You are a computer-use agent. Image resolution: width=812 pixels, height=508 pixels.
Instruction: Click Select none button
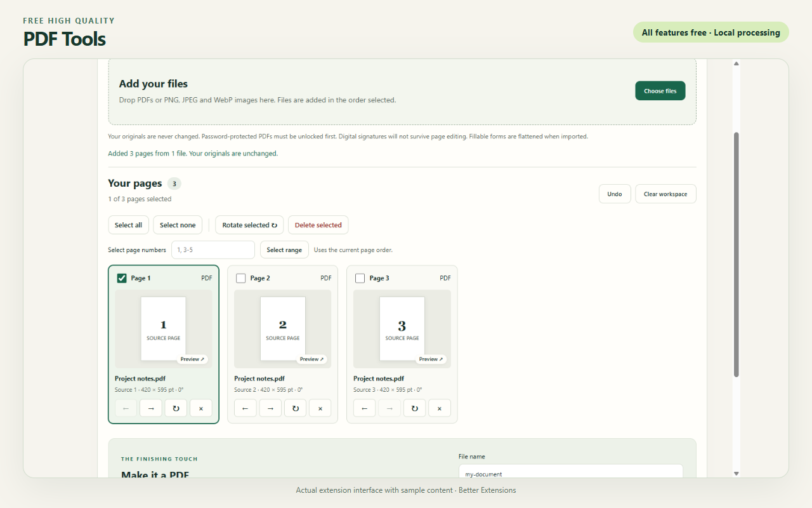coord(178,225)
